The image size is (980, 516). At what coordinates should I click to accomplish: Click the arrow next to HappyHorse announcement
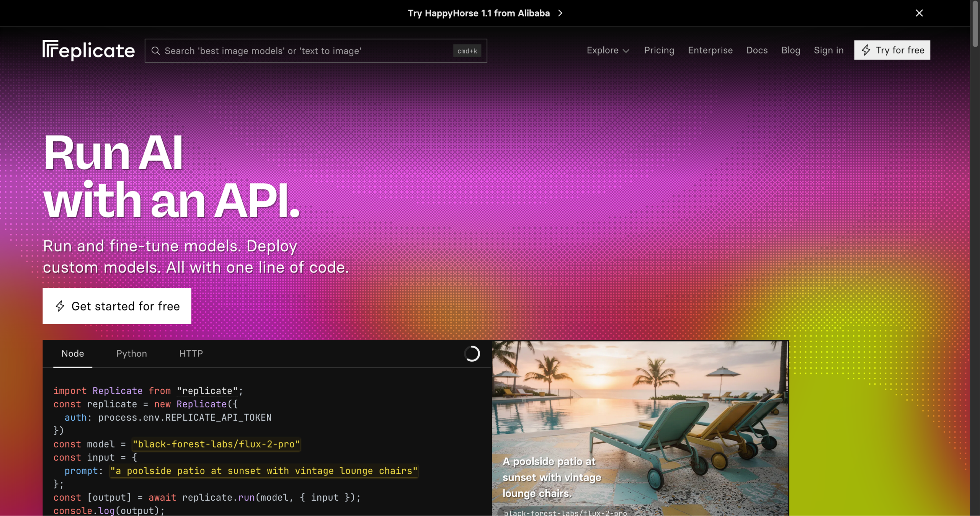(x=560, y=13)
